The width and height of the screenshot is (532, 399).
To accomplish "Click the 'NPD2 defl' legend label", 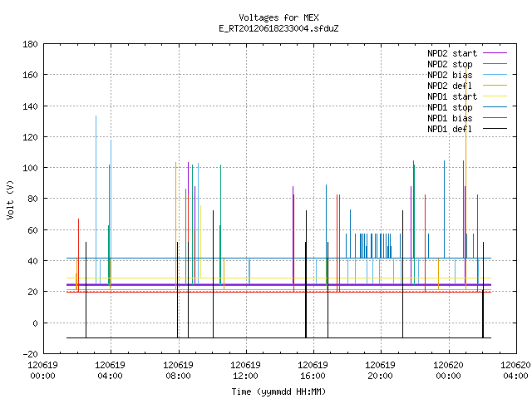I will coord(450,86).
